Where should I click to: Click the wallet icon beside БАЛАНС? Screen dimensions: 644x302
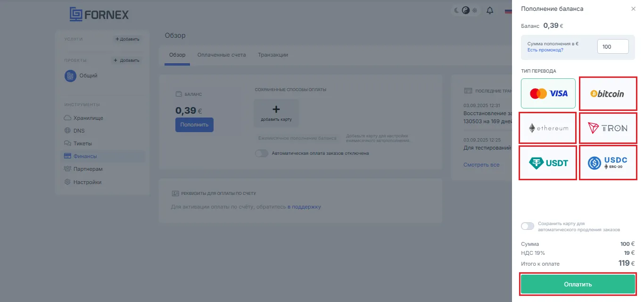[x=179, y=94]
